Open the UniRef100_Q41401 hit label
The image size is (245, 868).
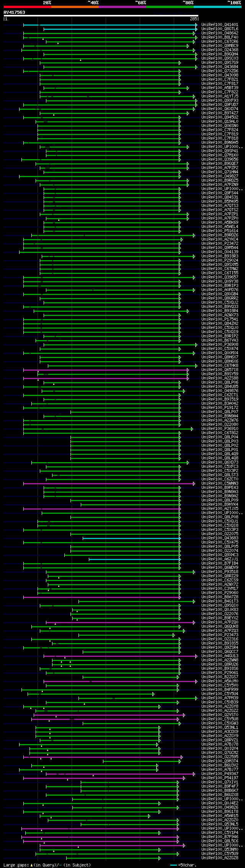pos(220,25)
